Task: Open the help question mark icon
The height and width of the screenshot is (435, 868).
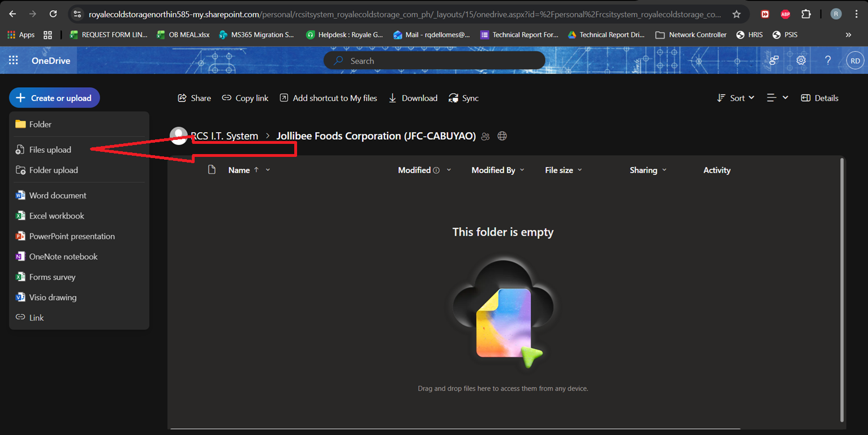Action: (x=828, y=60)
